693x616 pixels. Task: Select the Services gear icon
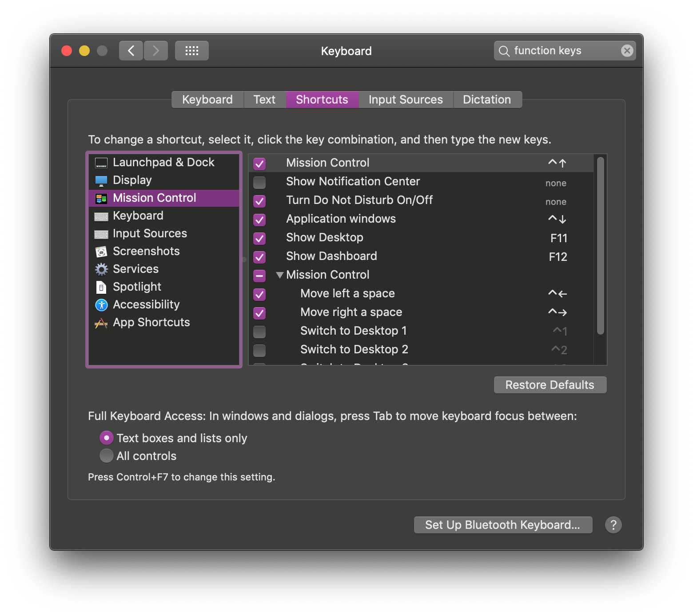[x=101, y=269]
